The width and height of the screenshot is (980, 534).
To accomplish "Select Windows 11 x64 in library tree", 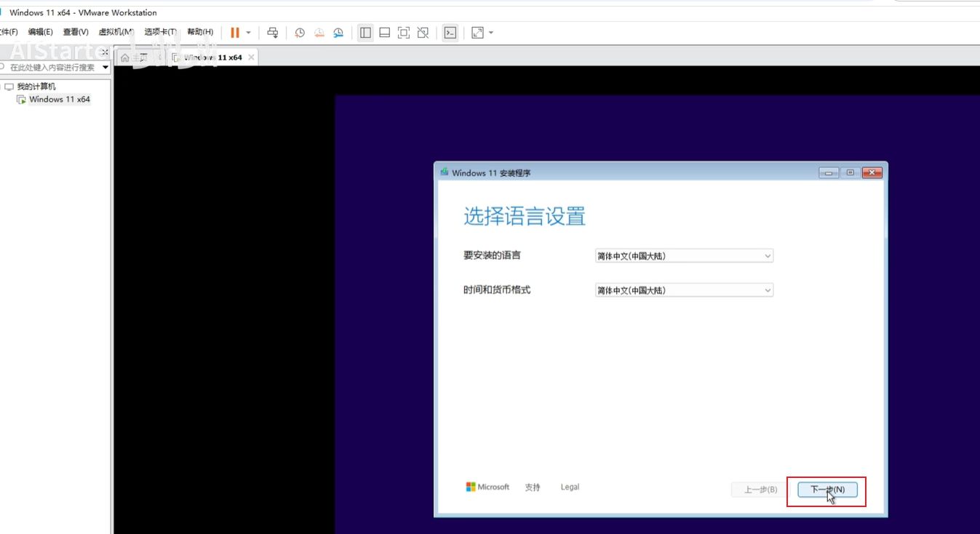I will [59, 100].
